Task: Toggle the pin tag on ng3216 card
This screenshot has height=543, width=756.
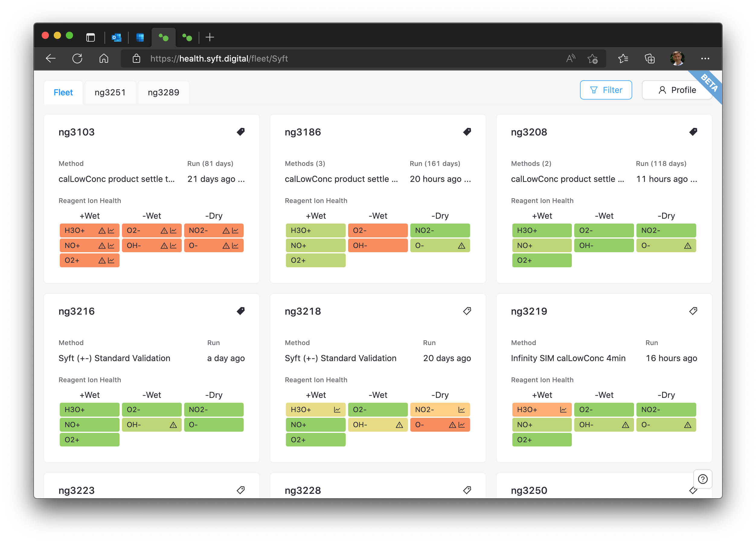Action: [x=241, y=311]
